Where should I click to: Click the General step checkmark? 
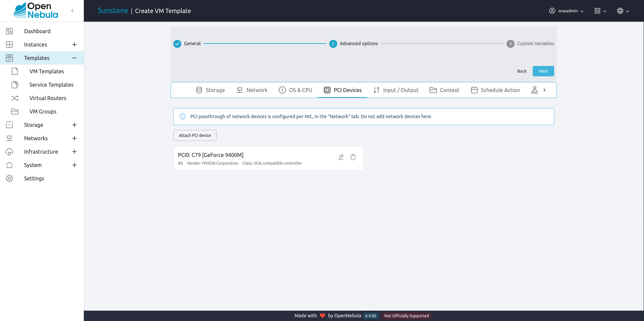tap(177, 44)
